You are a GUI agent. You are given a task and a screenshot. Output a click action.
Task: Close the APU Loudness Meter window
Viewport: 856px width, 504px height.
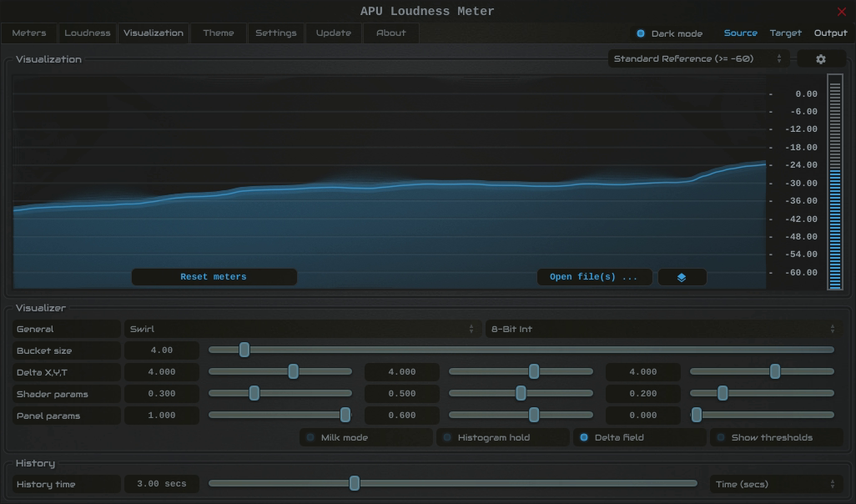[x=841, y=12]
